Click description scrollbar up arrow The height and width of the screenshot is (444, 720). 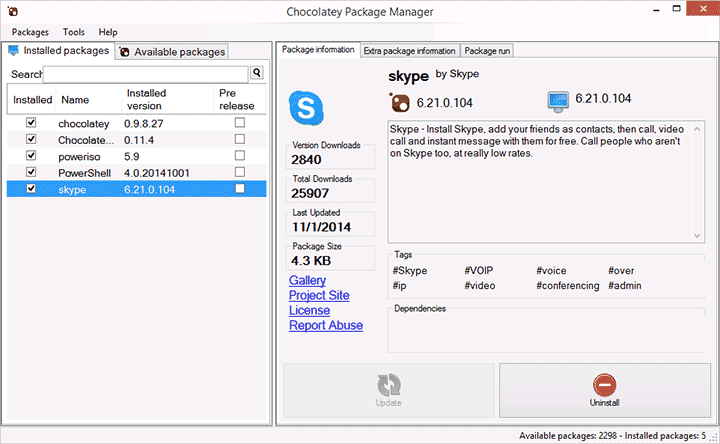[697, 129]
